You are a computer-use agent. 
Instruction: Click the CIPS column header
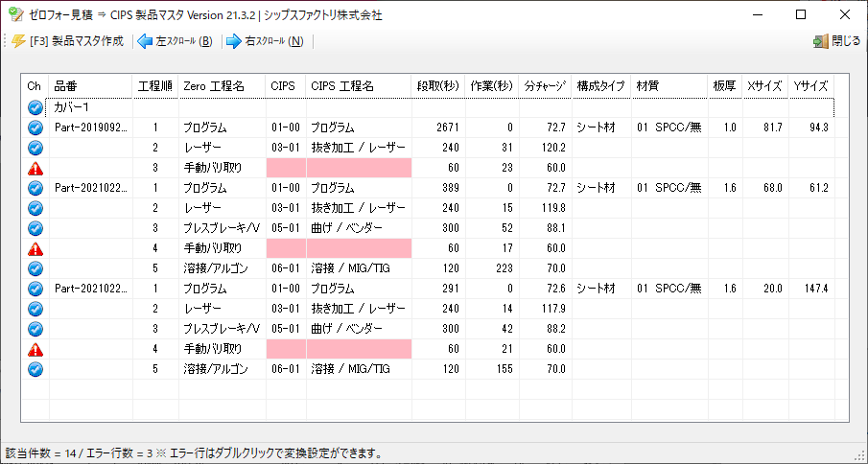(286, 86)
